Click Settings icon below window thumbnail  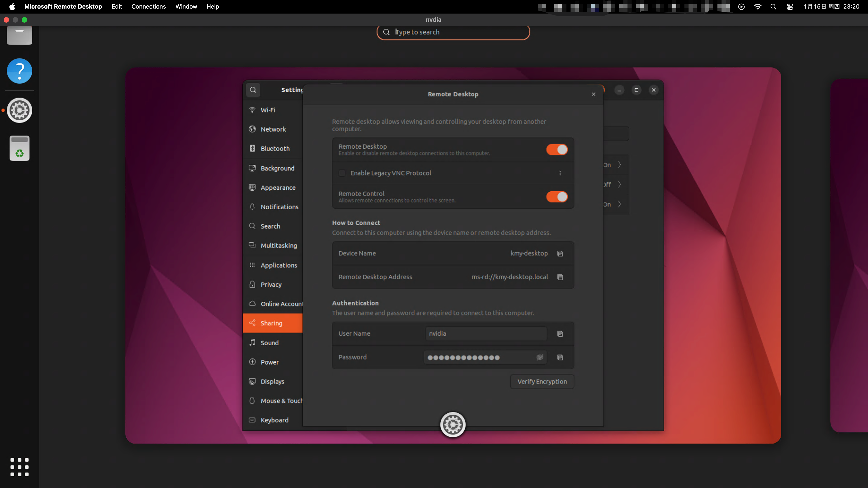pos(453,425)
